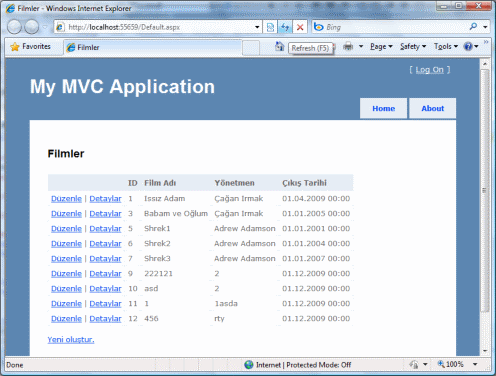The height and width of the screenshot is (376, 496).
Task: Click the Internet Protected Mode status zone
Action: point(298,365)
